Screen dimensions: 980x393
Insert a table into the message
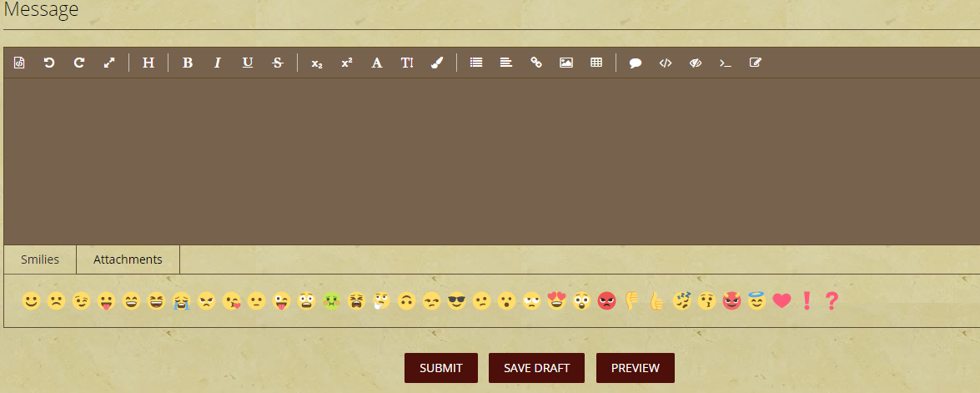(596, 63)
